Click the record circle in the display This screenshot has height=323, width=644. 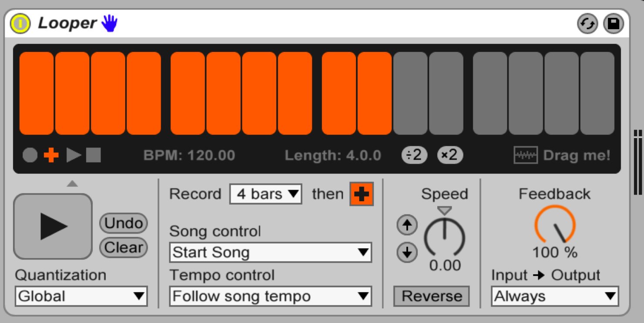click(30, 155)
